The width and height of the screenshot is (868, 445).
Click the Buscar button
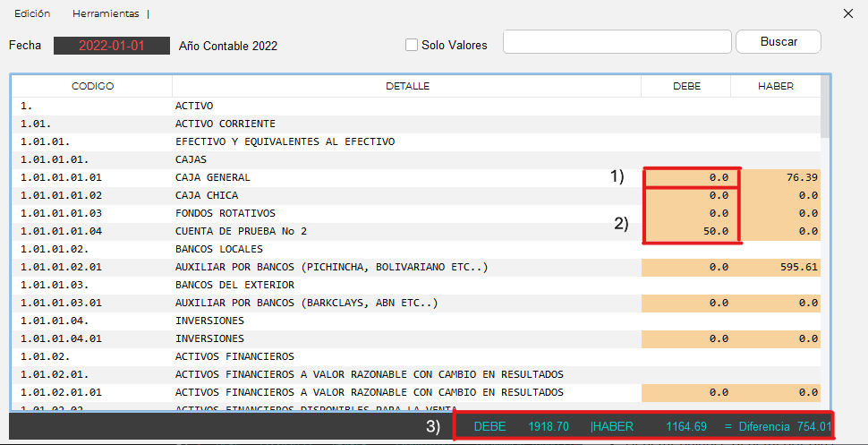778,41
